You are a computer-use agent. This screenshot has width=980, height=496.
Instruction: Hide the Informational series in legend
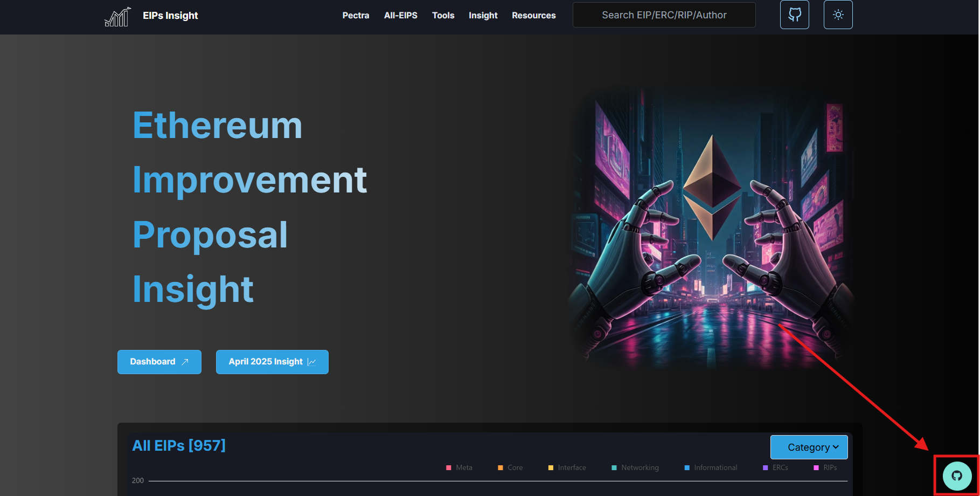coord(710,467)
